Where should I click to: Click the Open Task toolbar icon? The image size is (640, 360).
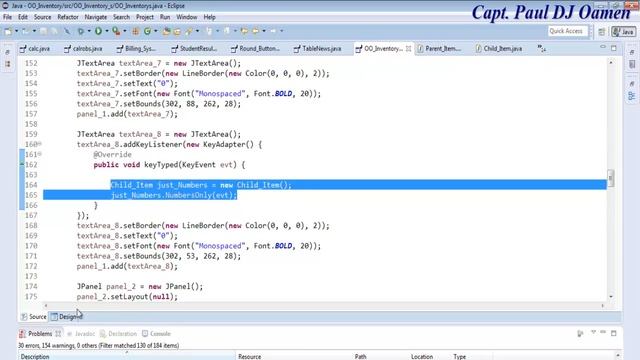coord(177,31)
